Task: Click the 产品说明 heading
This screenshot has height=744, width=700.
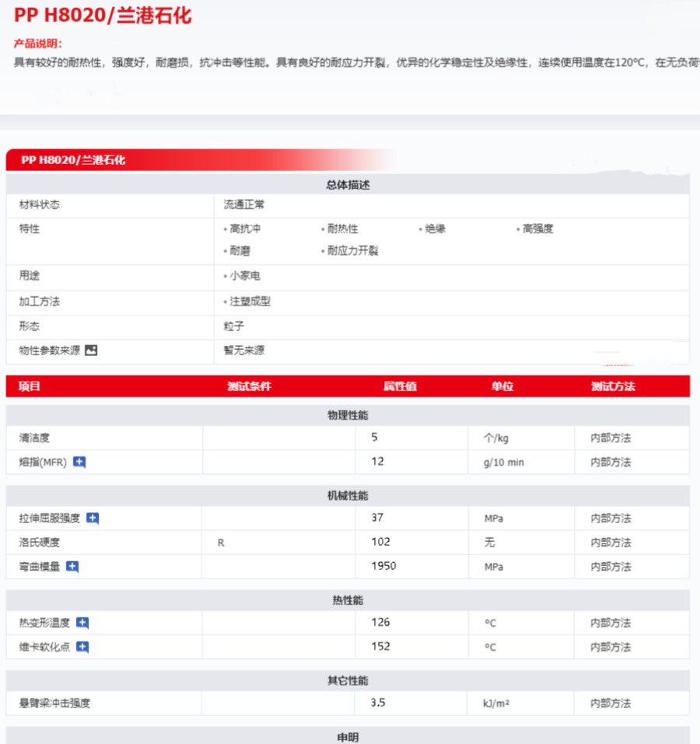Action: tap(38, 44)
